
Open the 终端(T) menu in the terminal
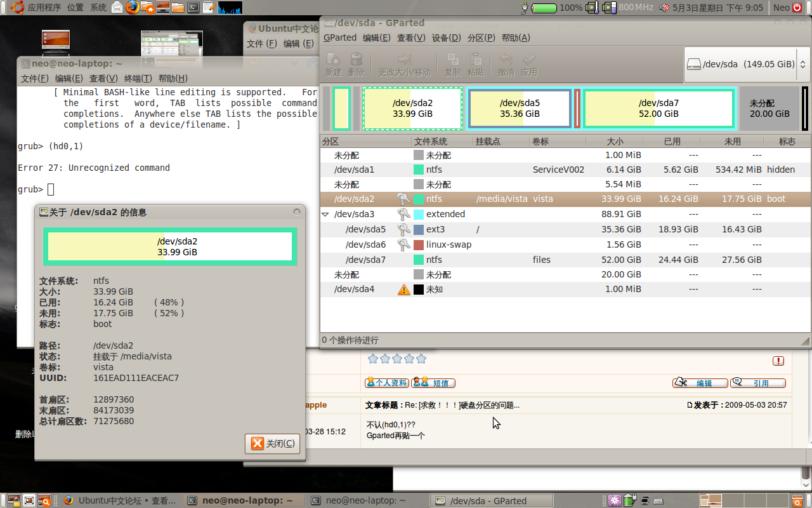click(138, 78)
